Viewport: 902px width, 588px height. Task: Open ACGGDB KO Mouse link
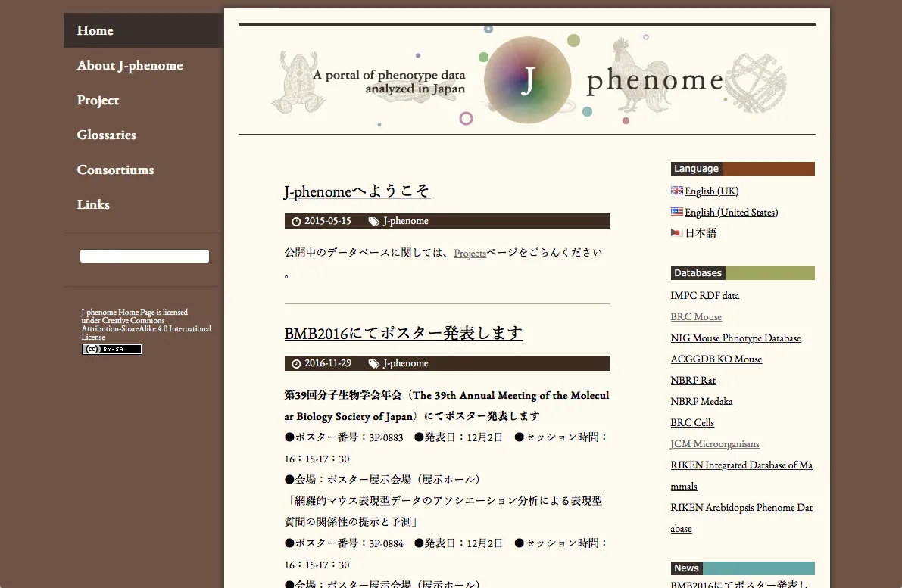716,359
